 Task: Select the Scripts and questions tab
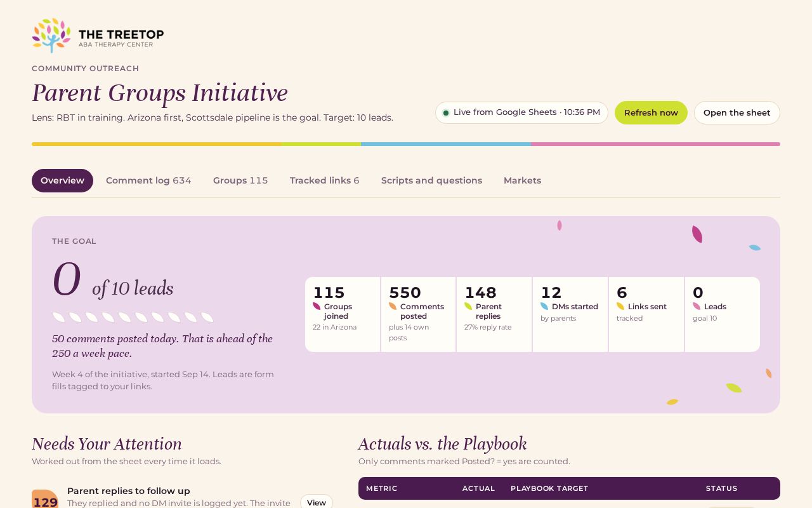click(431, 180)
